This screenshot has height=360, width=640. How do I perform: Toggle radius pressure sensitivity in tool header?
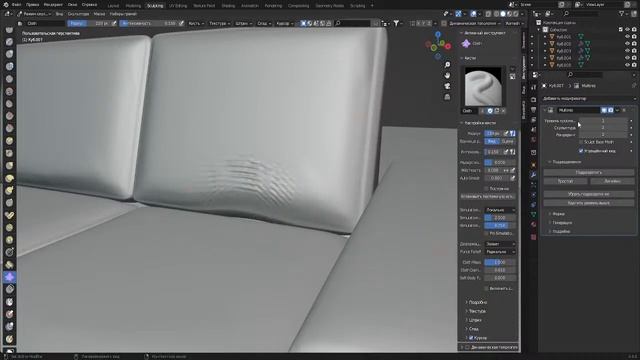point(114,23)
